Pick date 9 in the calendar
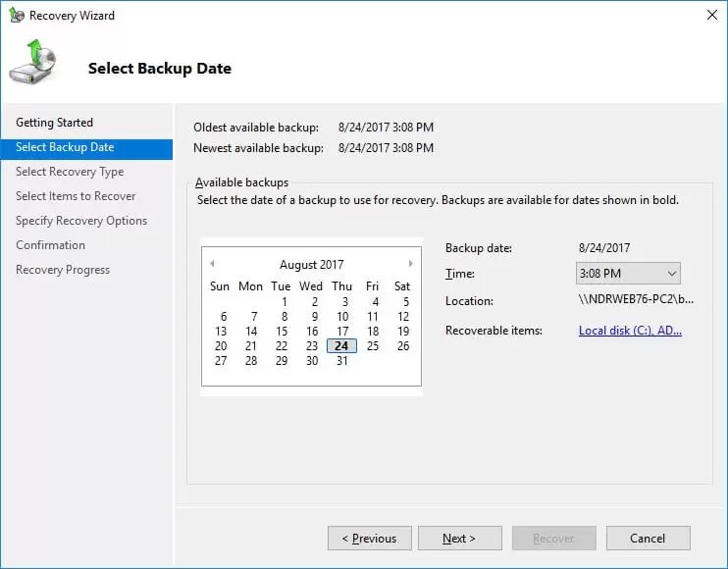The height and width of the screenshot is (569, 728). (x=315, y=317)
